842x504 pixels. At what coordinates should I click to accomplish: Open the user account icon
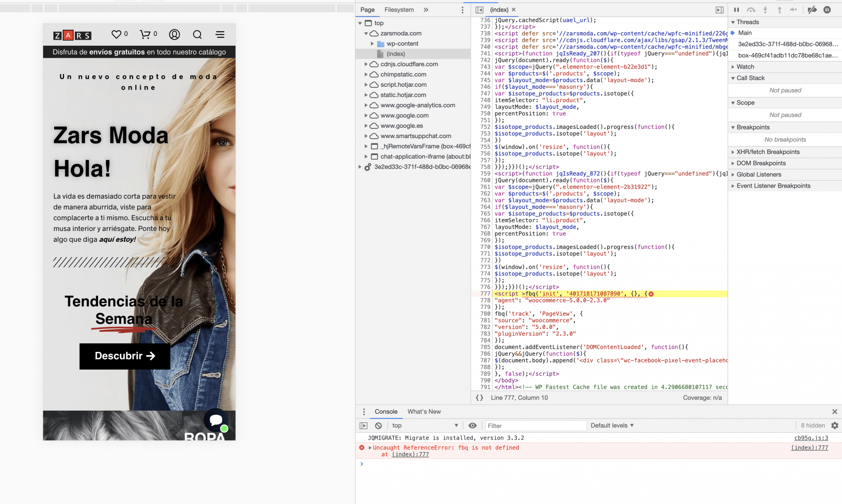[175, 34]
